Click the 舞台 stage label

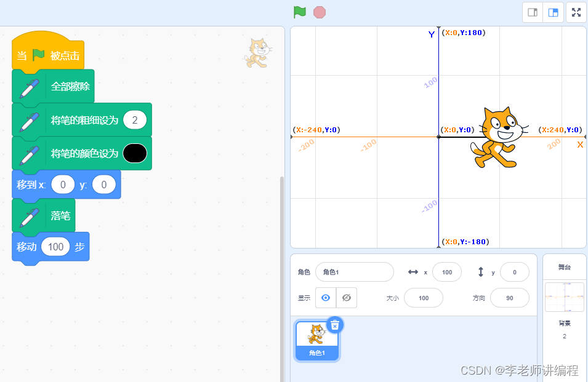[x=565, y=267]
